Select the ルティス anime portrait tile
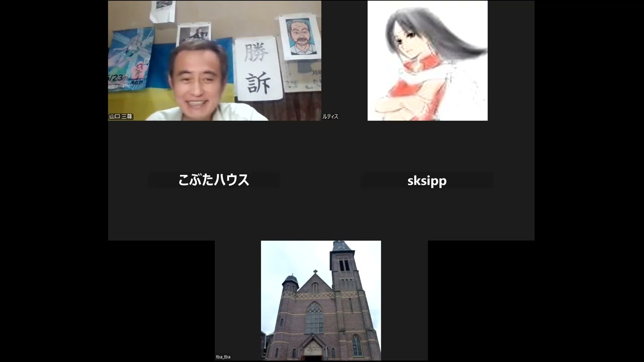 click(x=428, y=60)
